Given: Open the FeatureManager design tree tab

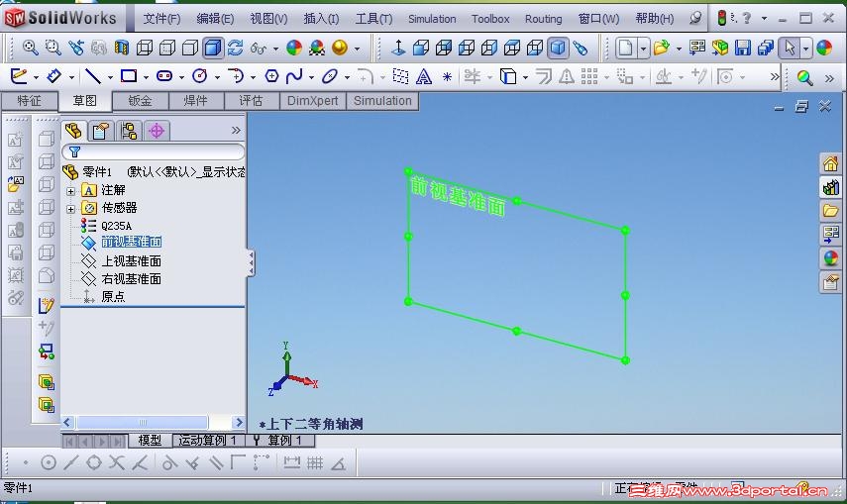Looking at the screenshot, I should tap(73, 130).
